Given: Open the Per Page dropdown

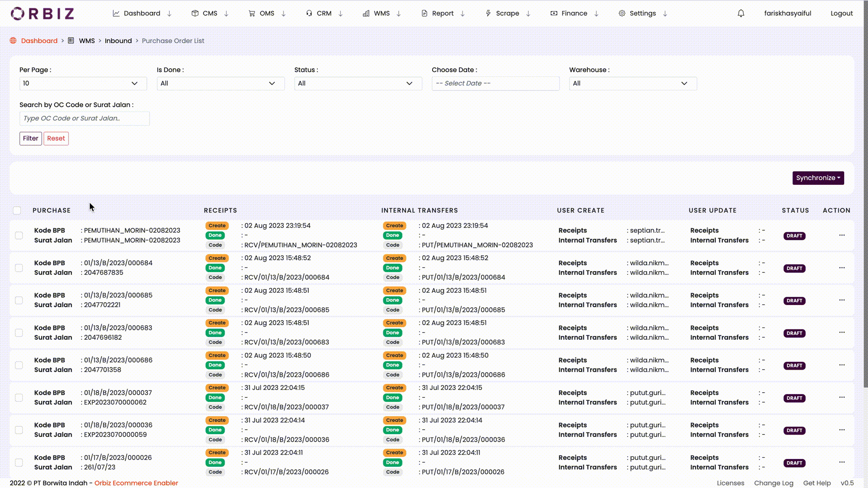Looking at the screenshot, I should (x=83, y=84).
